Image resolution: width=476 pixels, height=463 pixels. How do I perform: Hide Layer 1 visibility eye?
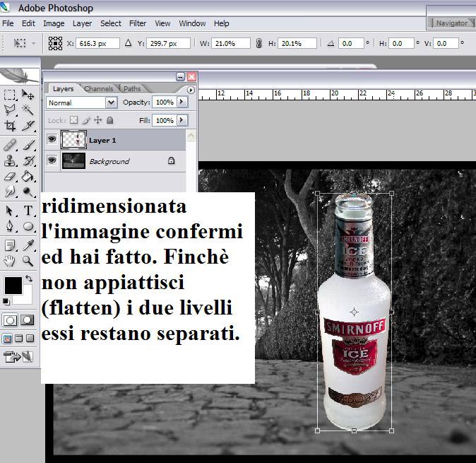[52, 139]
